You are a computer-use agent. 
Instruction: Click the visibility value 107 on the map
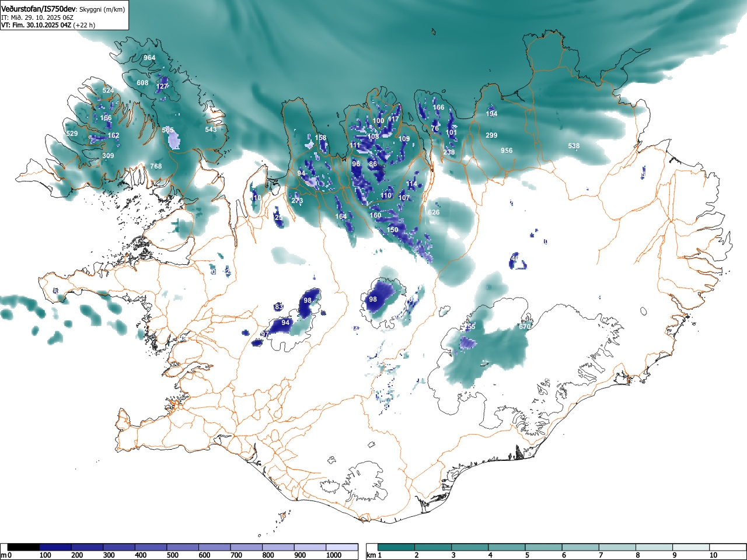[404, 198]
